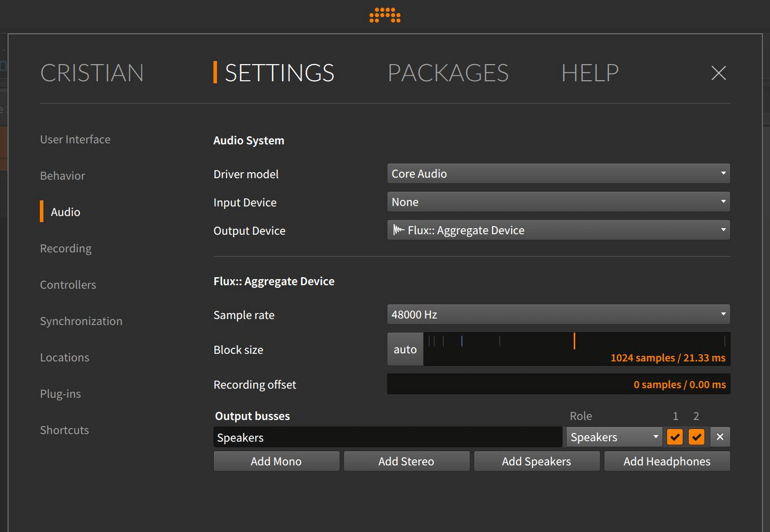This screenshot has width=770, height=532.
Task: Expand the Input Device dropdown
Action: click(558, 202)
